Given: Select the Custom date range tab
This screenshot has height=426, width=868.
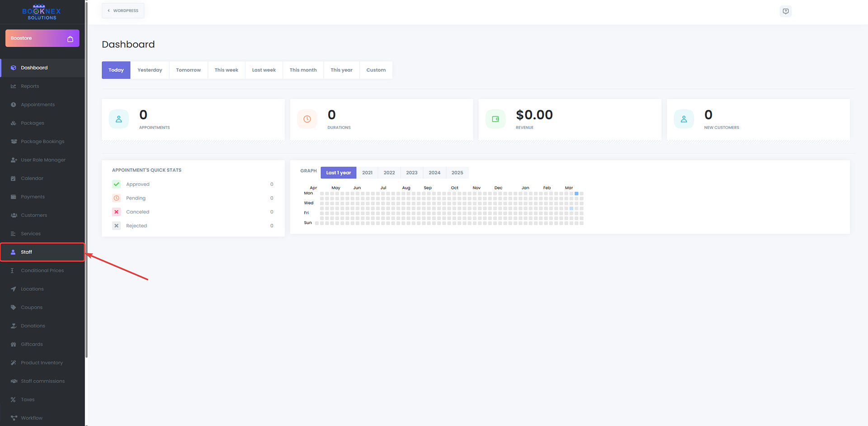Looking at the screenshot, I should (376, 70).
